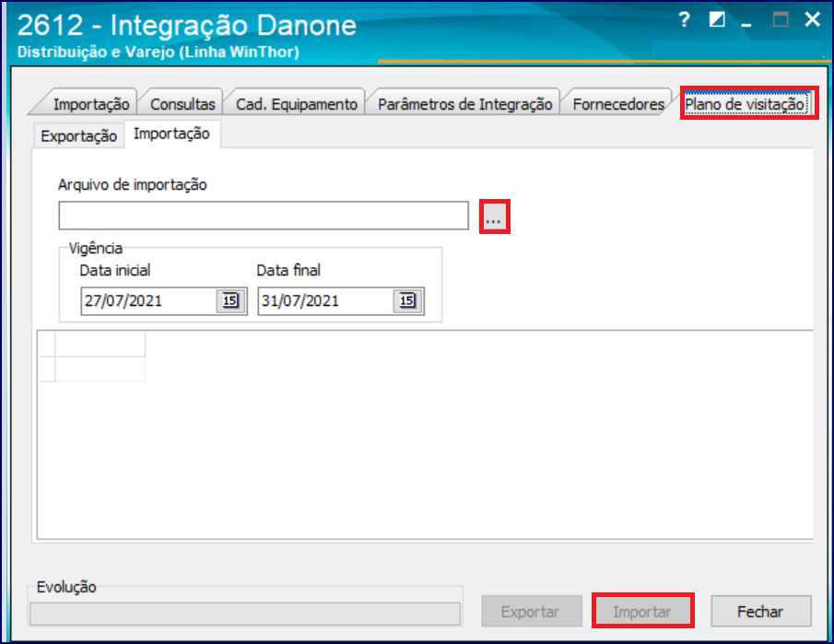Focus the Arquivo de importação field
Screen dimensions: 834x644
tap(264, 216)
